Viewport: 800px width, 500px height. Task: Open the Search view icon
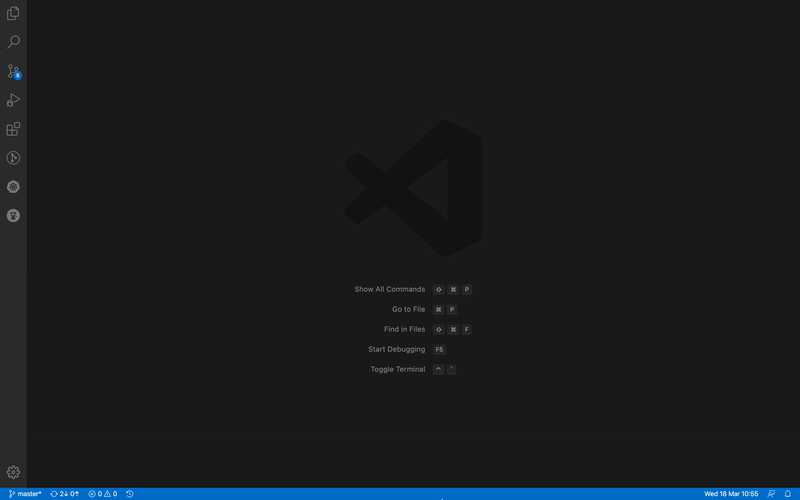point(13,42)
